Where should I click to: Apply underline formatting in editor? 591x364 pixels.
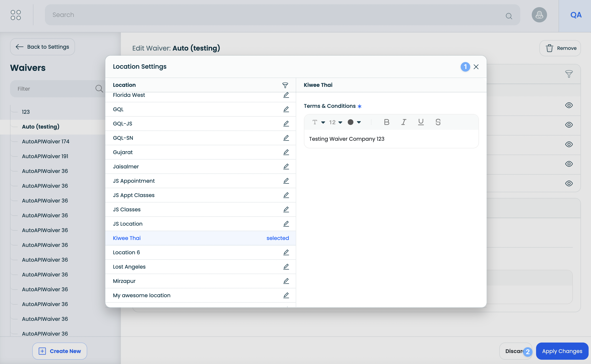(x=421, y=122)
